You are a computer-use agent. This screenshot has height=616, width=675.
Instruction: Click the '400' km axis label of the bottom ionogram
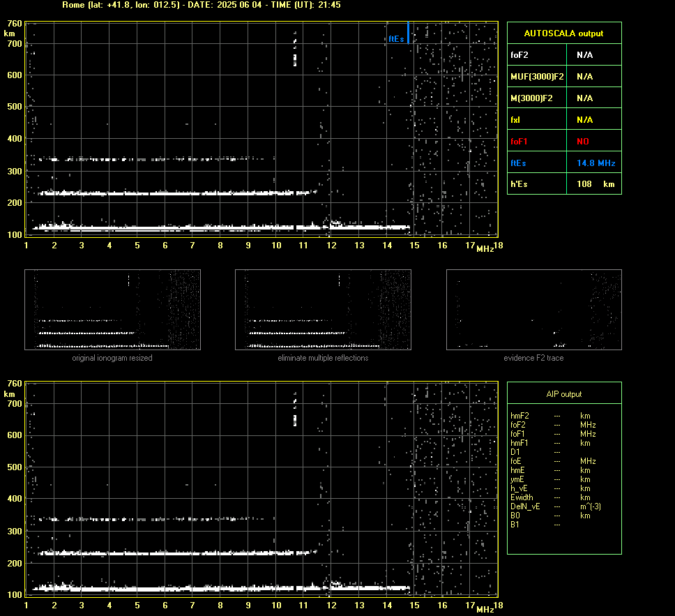[x=15, y=498]
